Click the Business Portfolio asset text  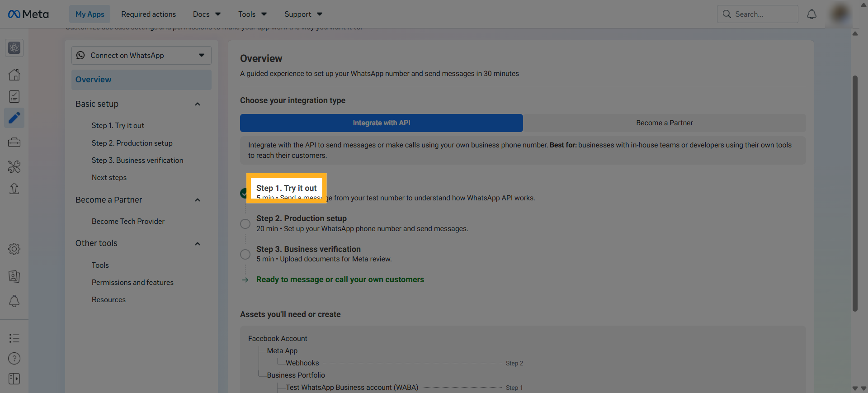(296, 375)
